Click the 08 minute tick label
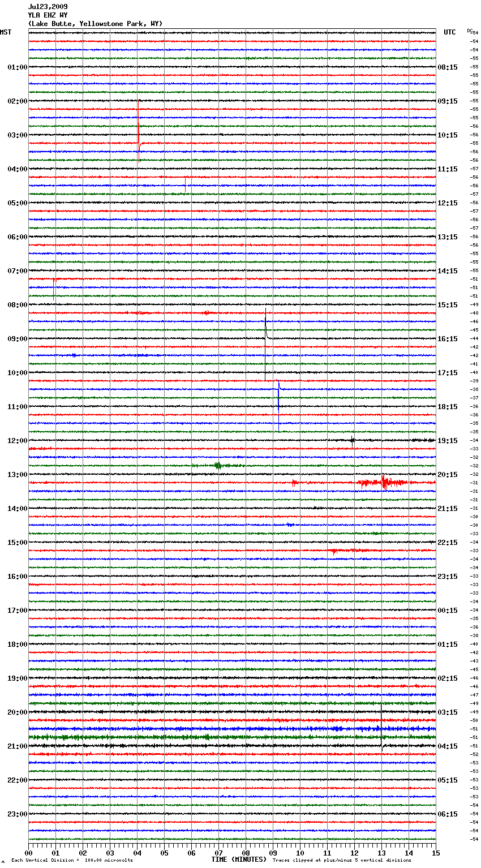This screenshot has width=481, height=868. (246, 853)
